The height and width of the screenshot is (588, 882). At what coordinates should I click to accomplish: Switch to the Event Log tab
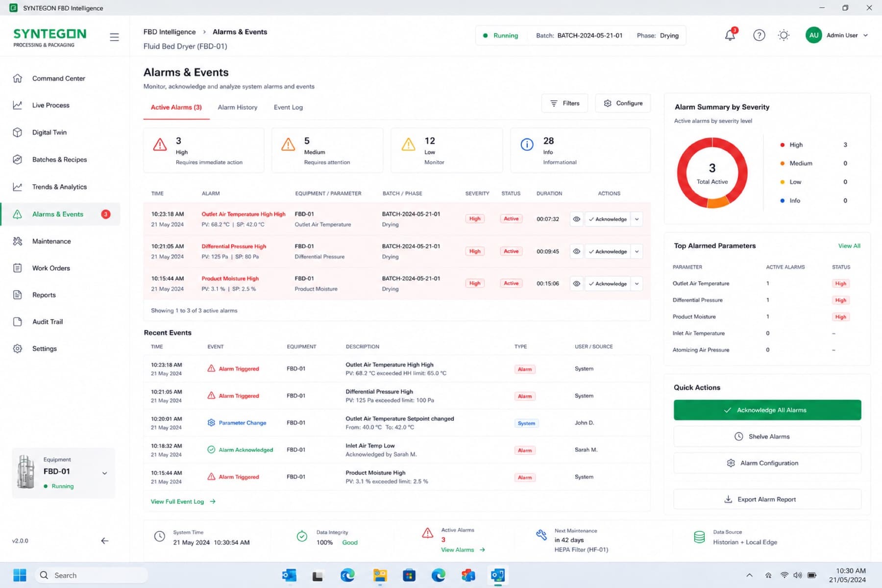pyautogui.click(x=288, y=107)
